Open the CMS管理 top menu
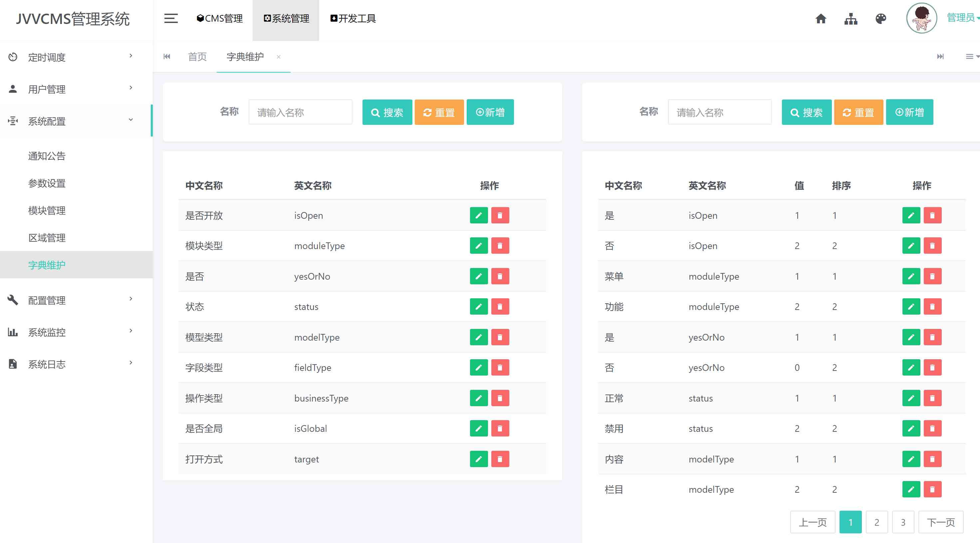Screen dimensions: 980x543 point(219,18)
